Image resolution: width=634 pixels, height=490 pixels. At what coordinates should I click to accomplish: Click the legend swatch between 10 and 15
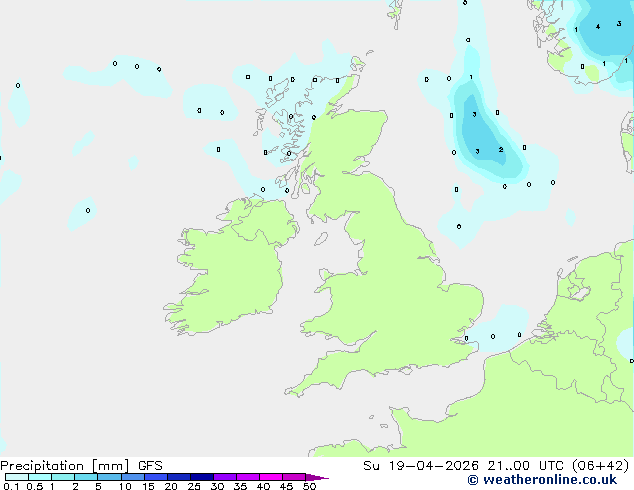click(x=133, y=477)
